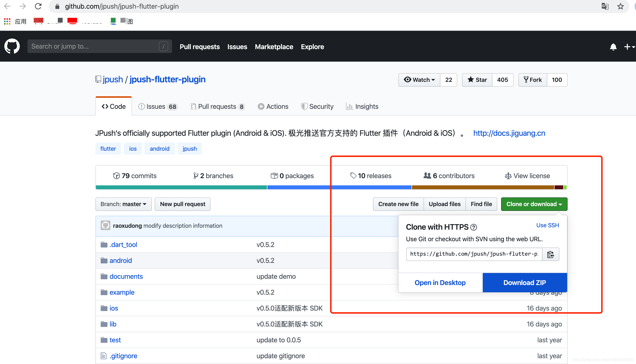The height and width of the screenshot is (364, 636).
Task: Click the flutter topic tag
Action: (107, 148)
